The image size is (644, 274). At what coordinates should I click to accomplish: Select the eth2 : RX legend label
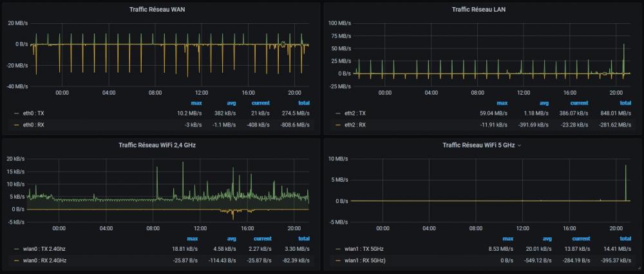tap(355, 125)
